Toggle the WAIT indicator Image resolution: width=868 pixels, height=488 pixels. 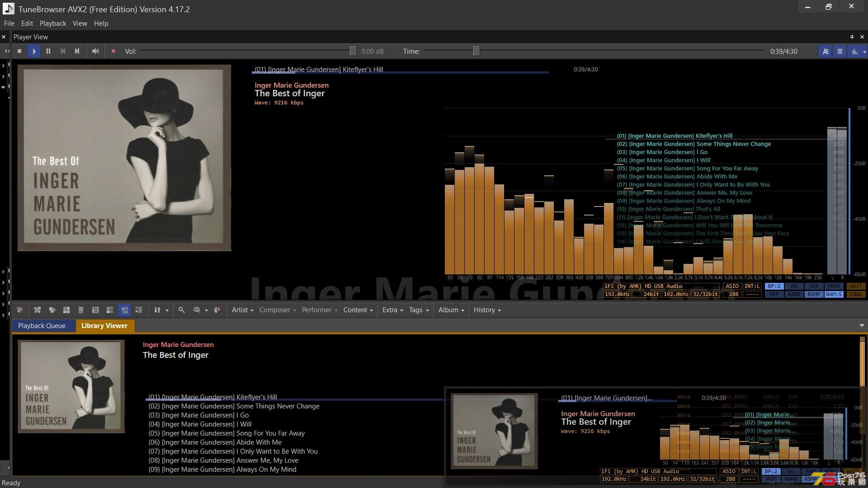[856, 286]
